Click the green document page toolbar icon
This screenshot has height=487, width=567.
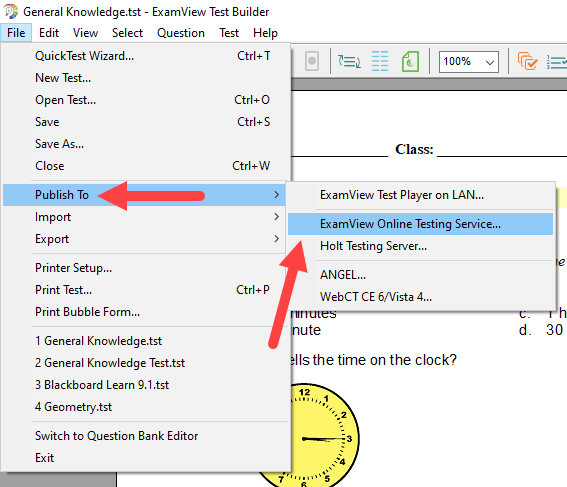click(x=410, y=61)
